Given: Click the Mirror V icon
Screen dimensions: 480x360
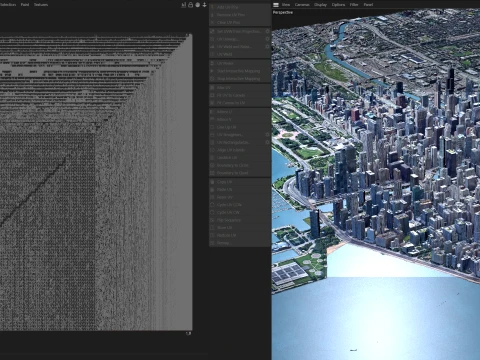Looking at the screenshot, I should coord(212,119).
